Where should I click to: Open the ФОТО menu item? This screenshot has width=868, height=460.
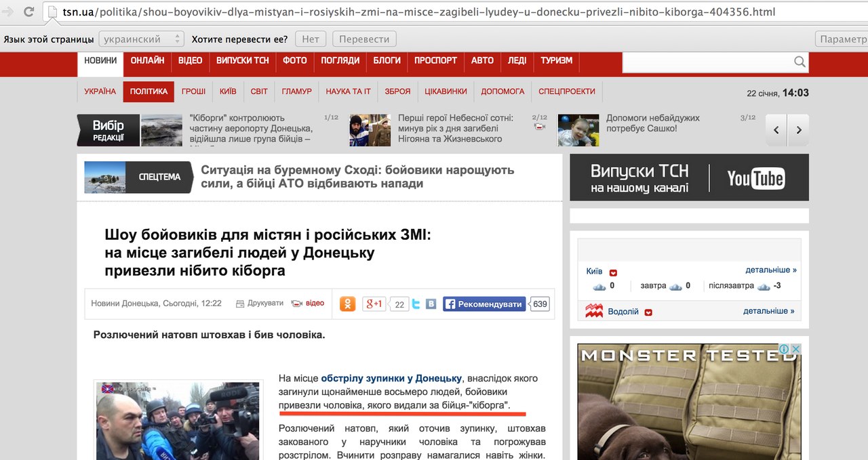pyautogui.click(x=295, y=60)
